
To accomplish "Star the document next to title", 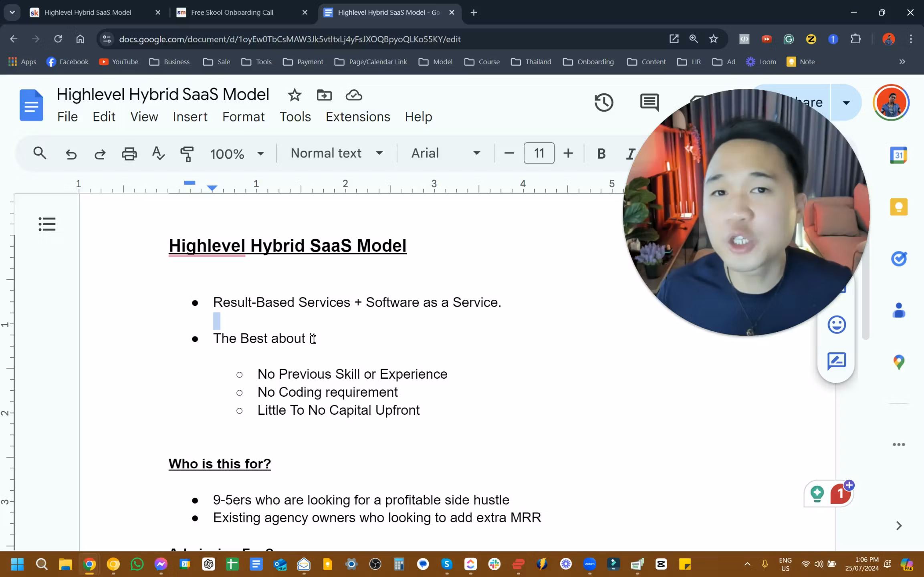I will (x=295, y=95).
